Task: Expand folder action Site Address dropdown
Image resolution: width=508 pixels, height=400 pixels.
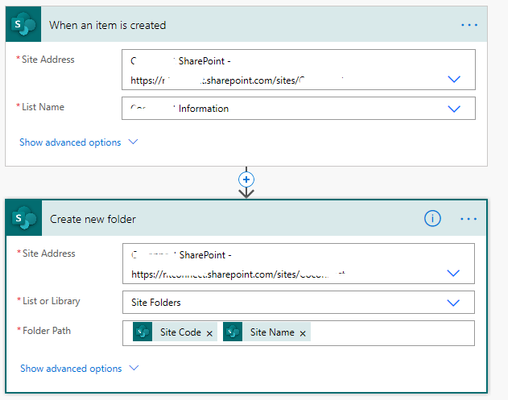Action: [453, 273]
